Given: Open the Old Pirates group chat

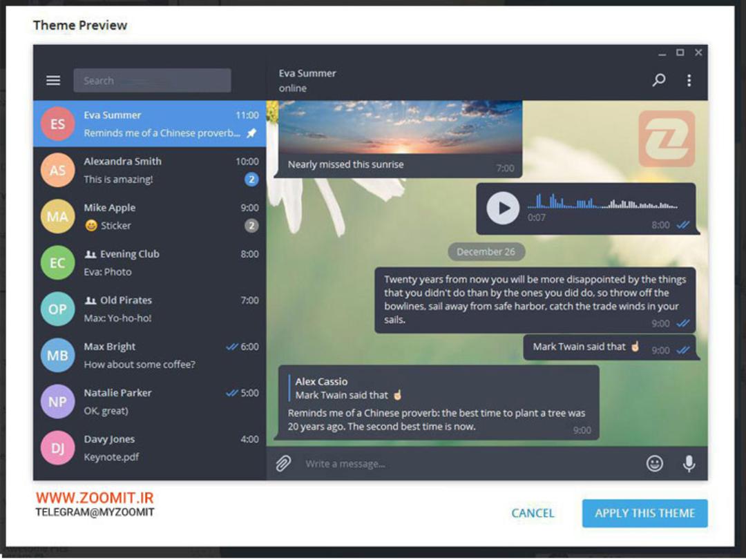Looking at the screenshot, I should pyautogui.click(x=149, y=309).
